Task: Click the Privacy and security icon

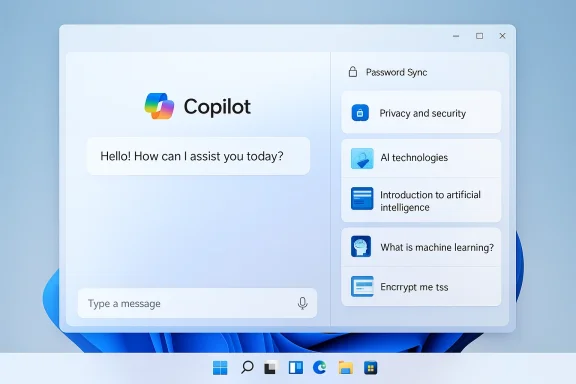Action: pos(360,113)
